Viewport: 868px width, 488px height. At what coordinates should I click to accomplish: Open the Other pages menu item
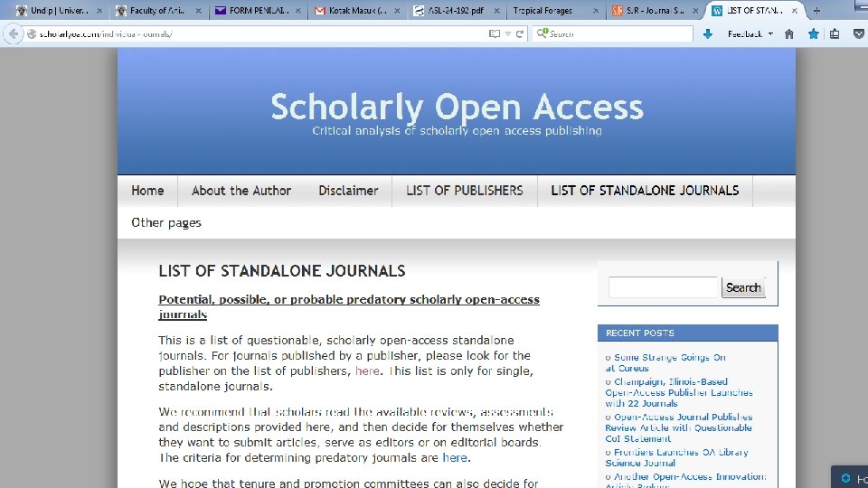(166, 223)
